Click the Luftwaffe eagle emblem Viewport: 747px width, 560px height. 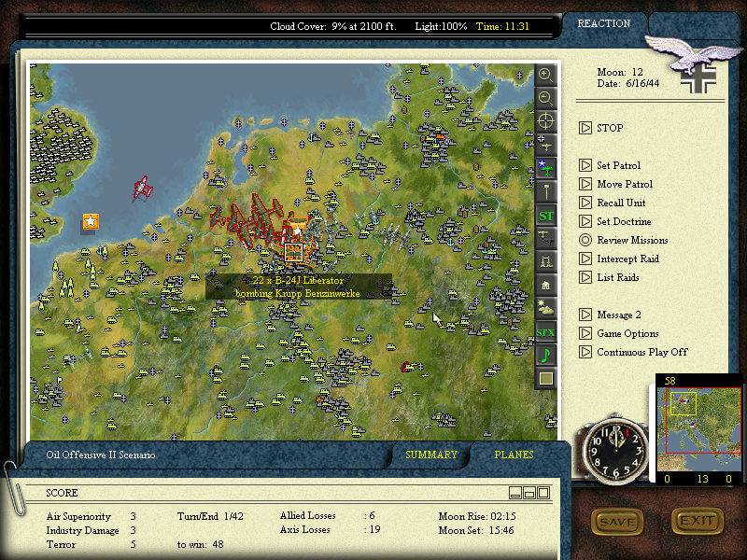click(692, 53)
